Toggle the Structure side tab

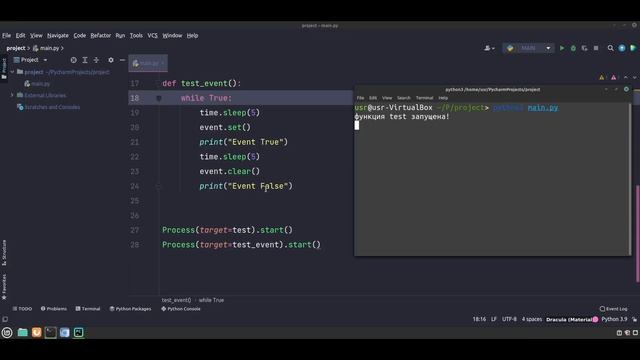(4, 253)
